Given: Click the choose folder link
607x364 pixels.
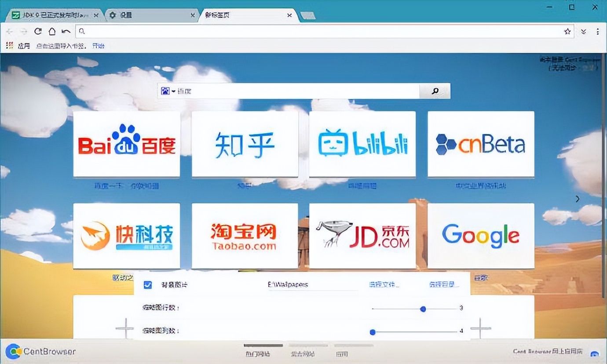Looking at the screenshot, I should pyautogui.click(x=444, y=285).
